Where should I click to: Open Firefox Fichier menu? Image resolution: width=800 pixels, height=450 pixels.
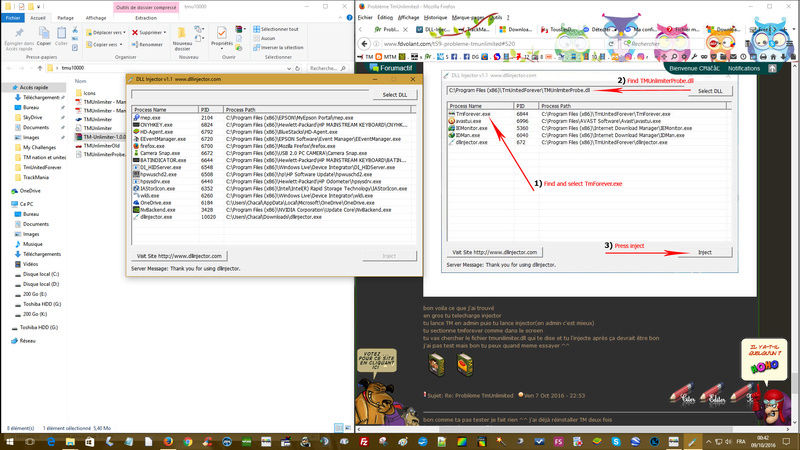point(365,17)
